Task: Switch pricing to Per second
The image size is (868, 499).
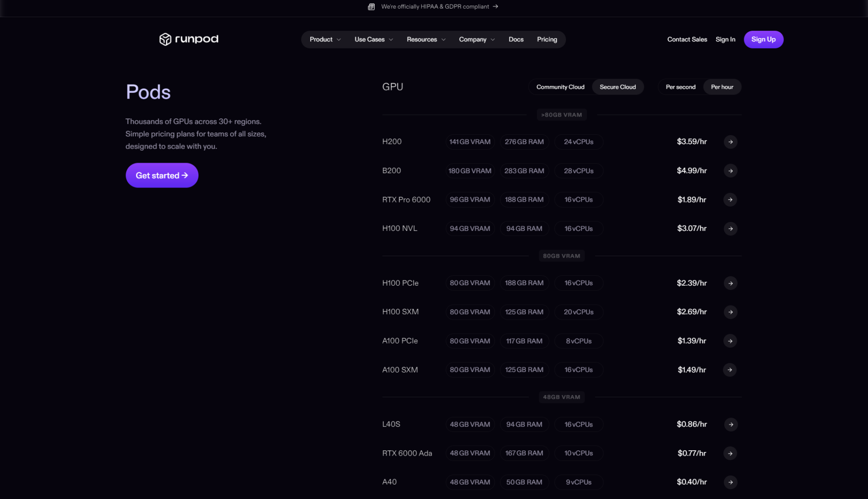Action: point(680,87)
